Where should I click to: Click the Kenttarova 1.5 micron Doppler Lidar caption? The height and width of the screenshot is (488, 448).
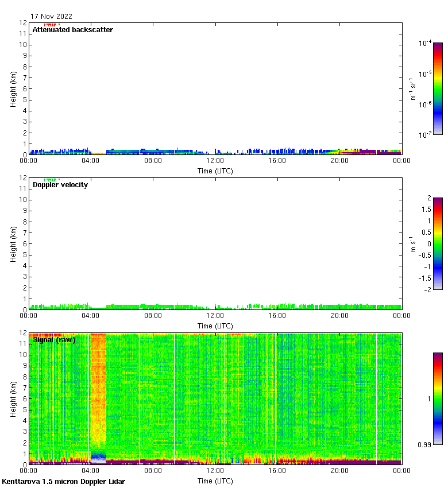pyautogui.click(x=63, y=481)
